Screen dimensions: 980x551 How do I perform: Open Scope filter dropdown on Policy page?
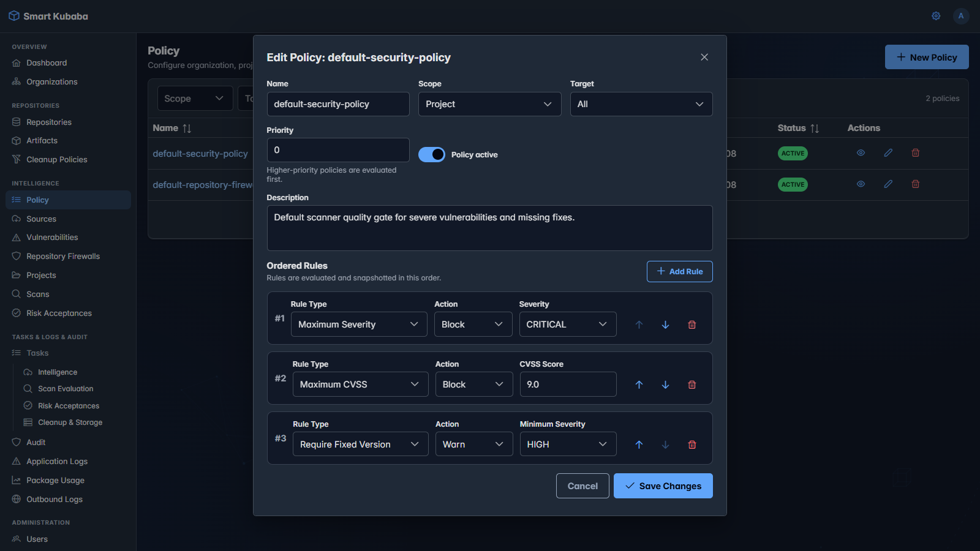(195, 99)
